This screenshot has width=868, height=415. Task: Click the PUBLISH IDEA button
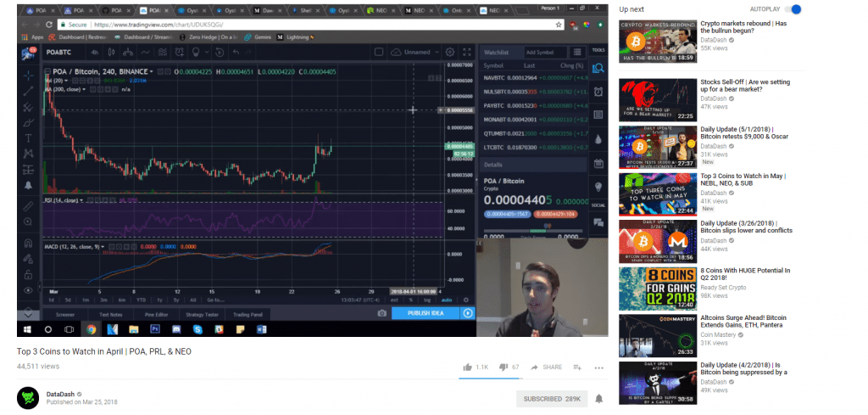[x=426, y=313]
